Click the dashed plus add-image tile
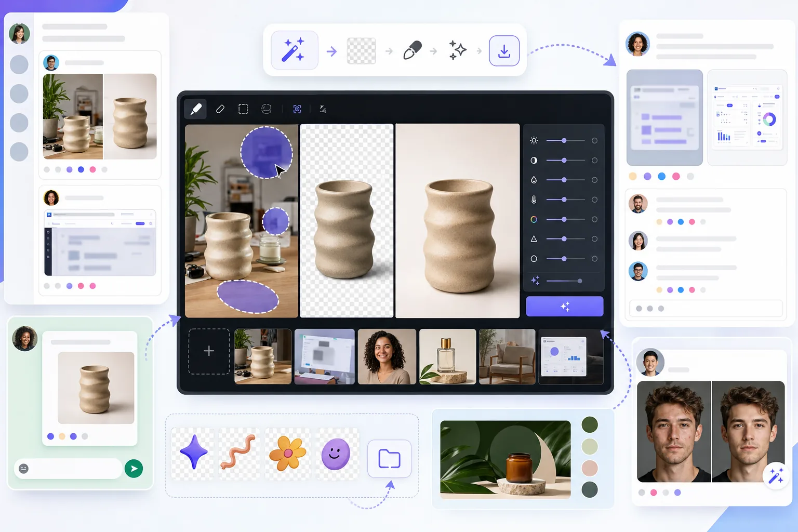 209,351
